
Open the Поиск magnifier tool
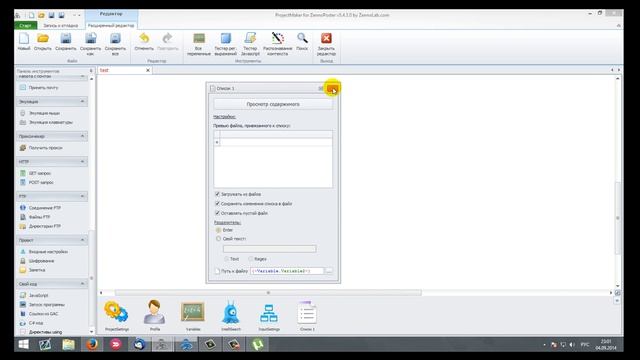(302, 42)
